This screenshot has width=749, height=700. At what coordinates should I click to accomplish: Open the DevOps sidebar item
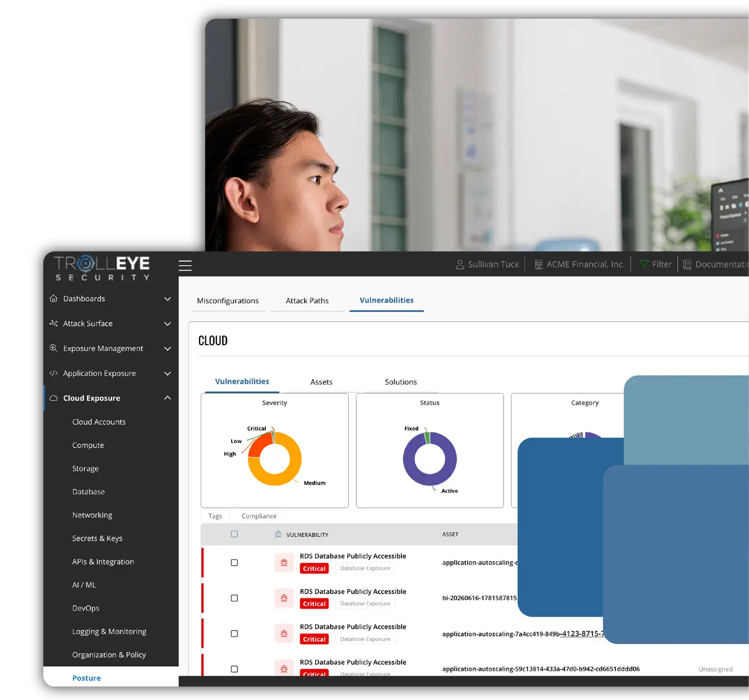(x=86, y=608)
